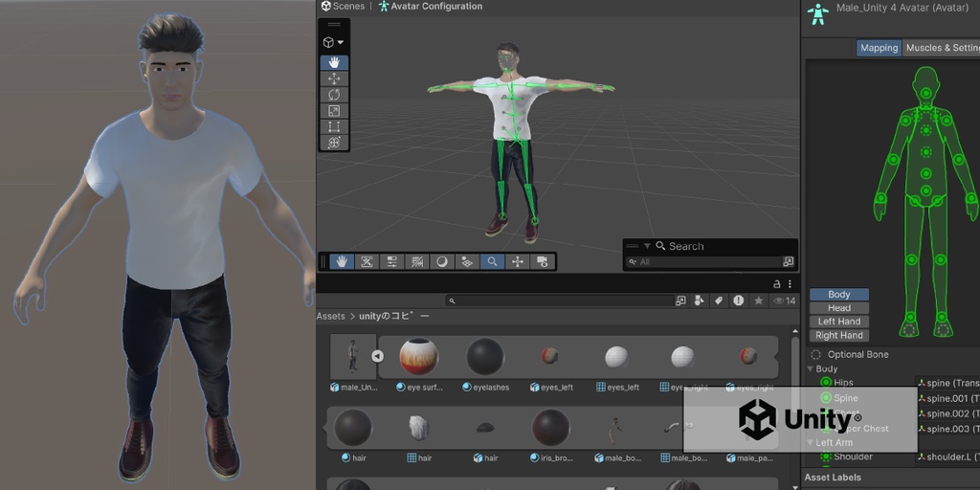Viewport: 980px width, 490px height.
Task: Click the Avatar Configuration breadcrumb
Action: click(x=430, y=7)
